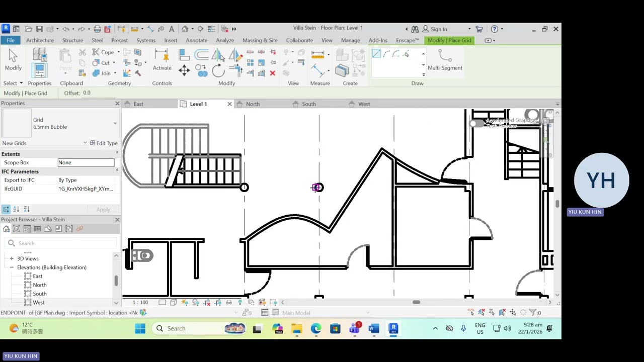Toggle Drag Elements on Selection icon
644x362 pixels.
click(513, 313)
